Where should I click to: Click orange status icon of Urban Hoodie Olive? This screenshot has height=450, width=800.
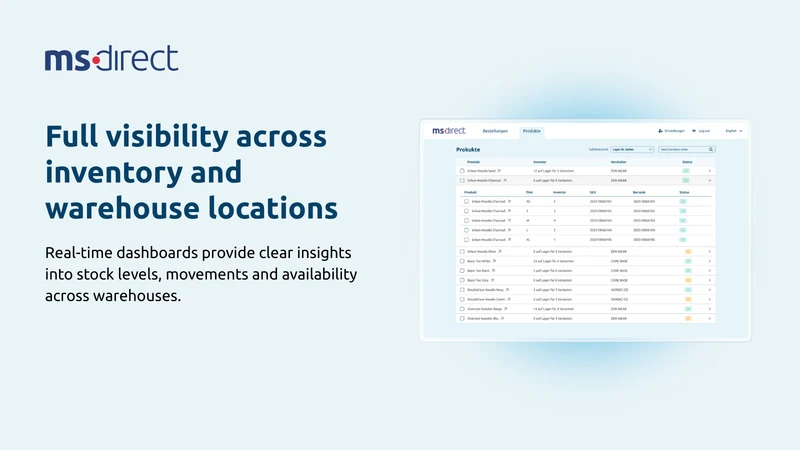click(688, 252)
